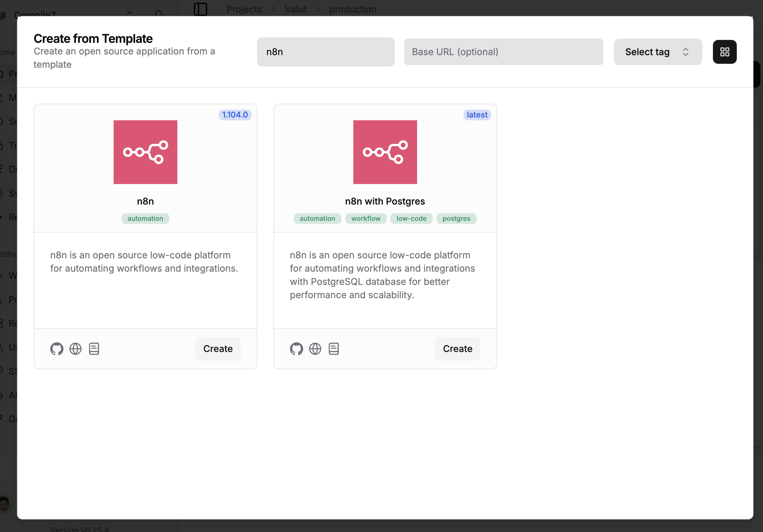Open docs for n8n with Postgres template
Screen dimensions: 763x532
(334, 349)
